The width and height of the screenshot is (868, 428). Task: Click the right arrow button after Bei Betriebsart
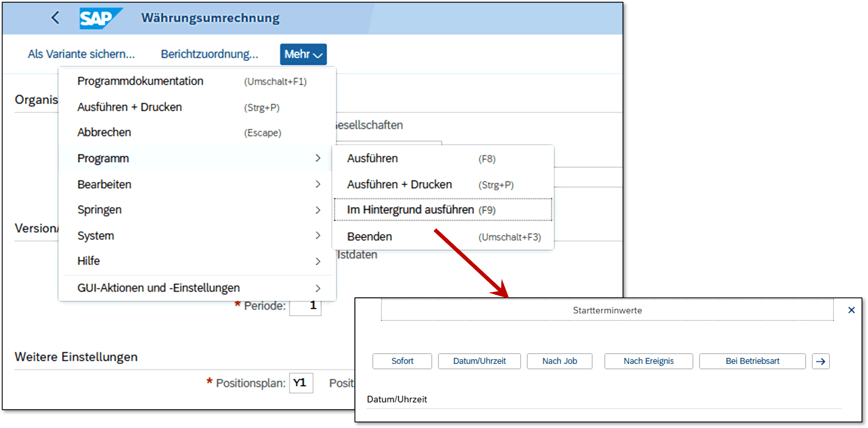[x=820, y=361]
